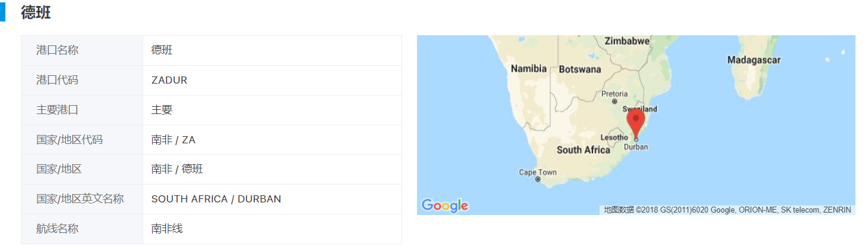Select the ZADUR port code value
The image size is (868, 252).
click(169, 80)
